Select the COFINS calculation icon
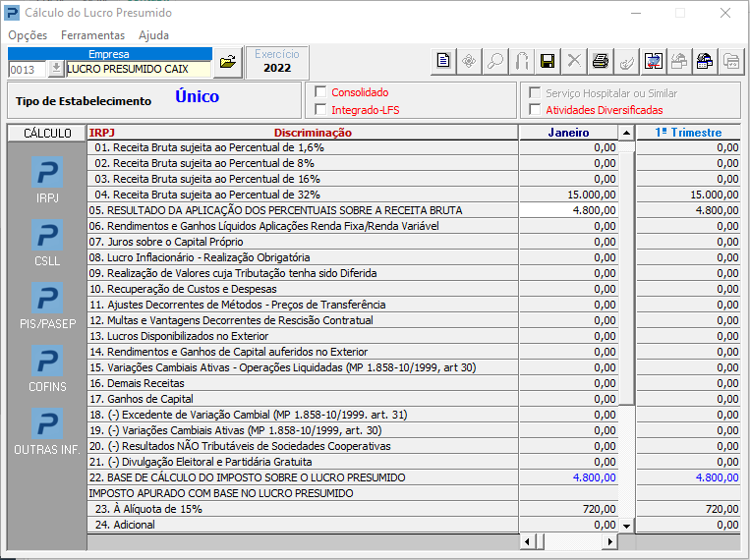The height and width of the screenshot is (560, 750). (47, 361)
